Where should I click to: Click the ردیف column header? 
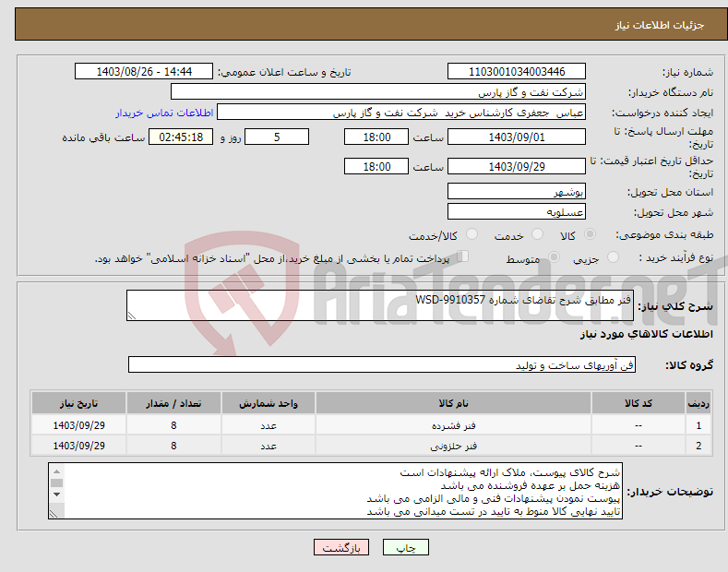tap(698, 403)
